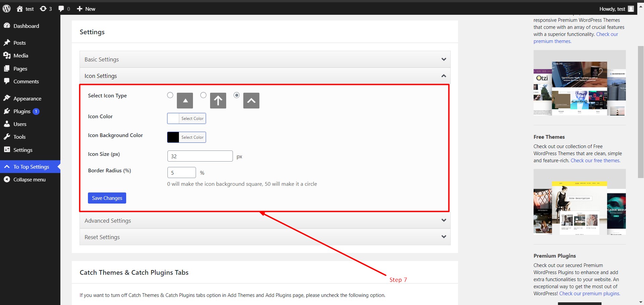Expand the Reset Settings chevron
The image size is (644, 305).
(444, 237)
